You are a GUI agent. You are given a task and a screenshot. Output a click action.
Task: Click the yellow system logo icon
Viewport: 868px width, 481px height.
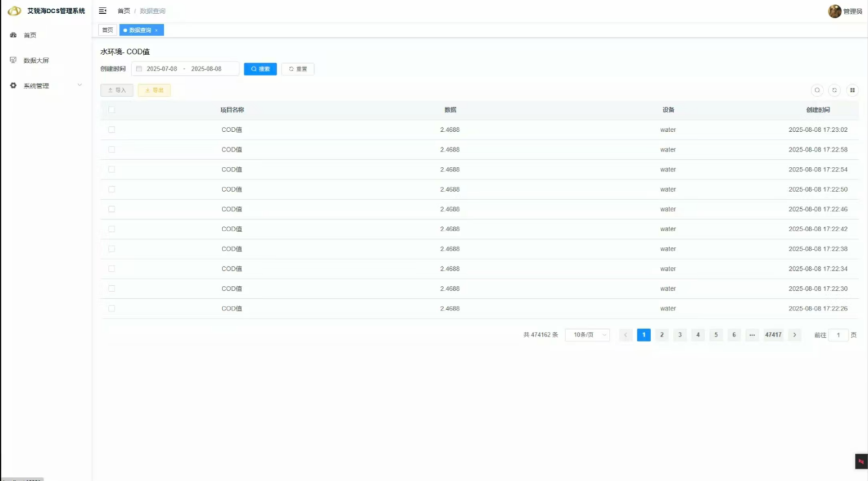click(14, 11)
